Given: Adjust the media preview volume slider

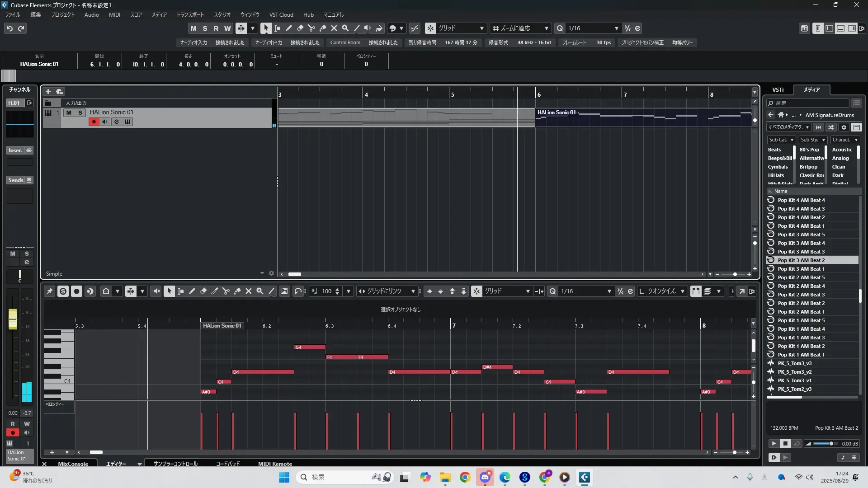Looking at the screenshot, I should point(830,444).
